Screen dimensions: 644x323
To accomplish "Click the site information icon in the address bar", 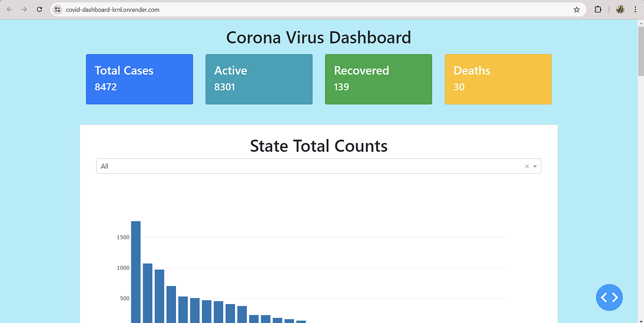I will coord(57,9).
